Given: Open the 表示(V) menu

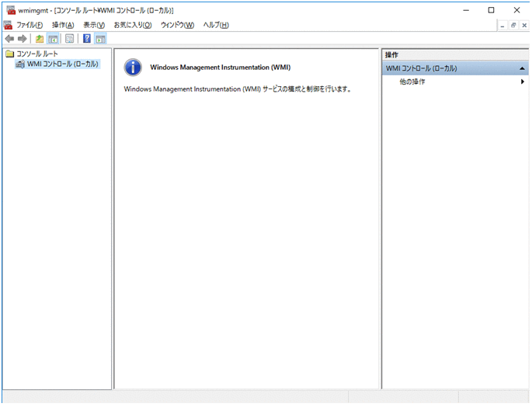Looking at the screenshot, I should [x=94, y=25].
